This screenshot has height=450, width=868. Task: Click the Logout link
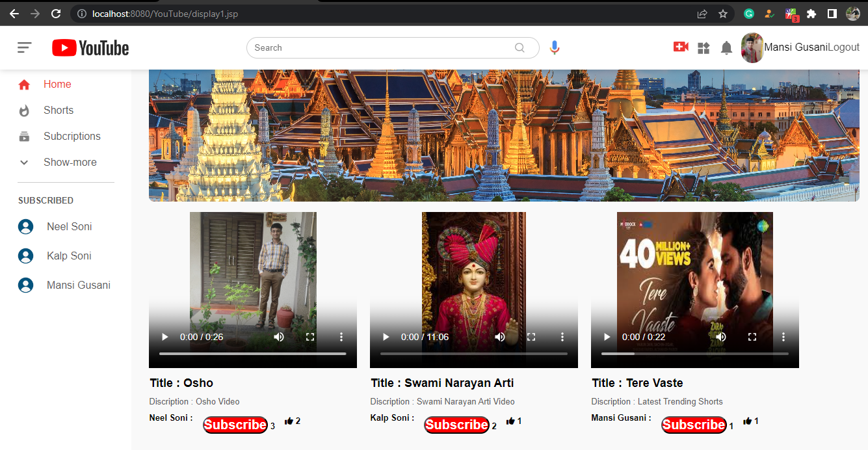pyautogui.click(x=844, y=47)
